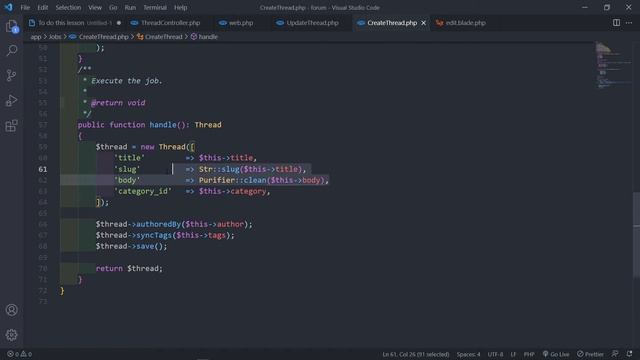This screenshot has height=360, width=640.
Task: Click the vertical editor scrollbar
Action: 636,235
